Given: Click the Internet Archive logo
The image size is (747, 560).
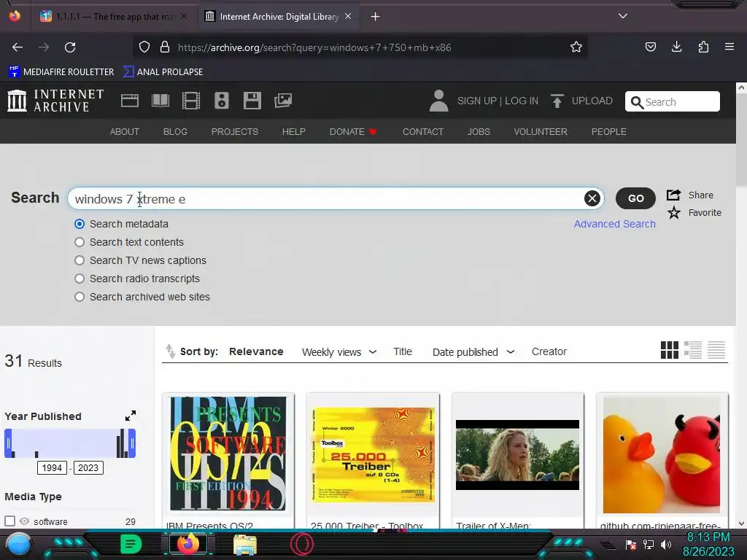Looking at the screenshot, I should [55, 101].
